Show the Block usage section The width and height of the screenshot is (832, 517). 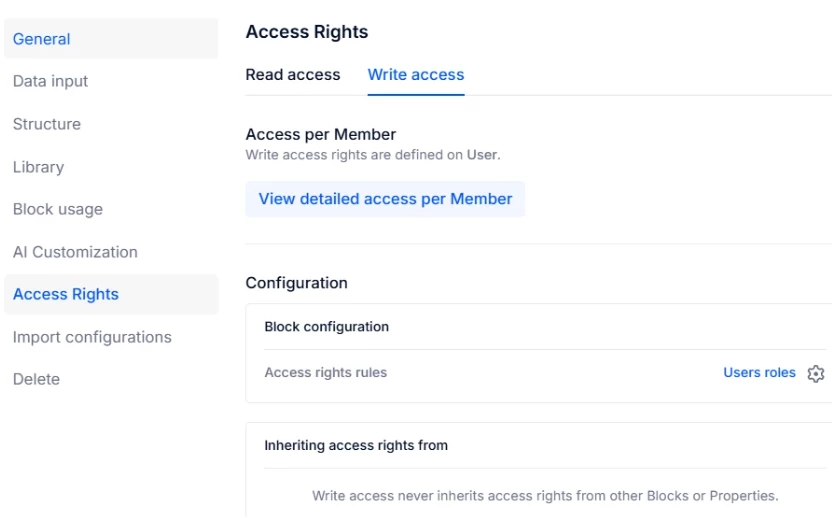coord(58,209)
